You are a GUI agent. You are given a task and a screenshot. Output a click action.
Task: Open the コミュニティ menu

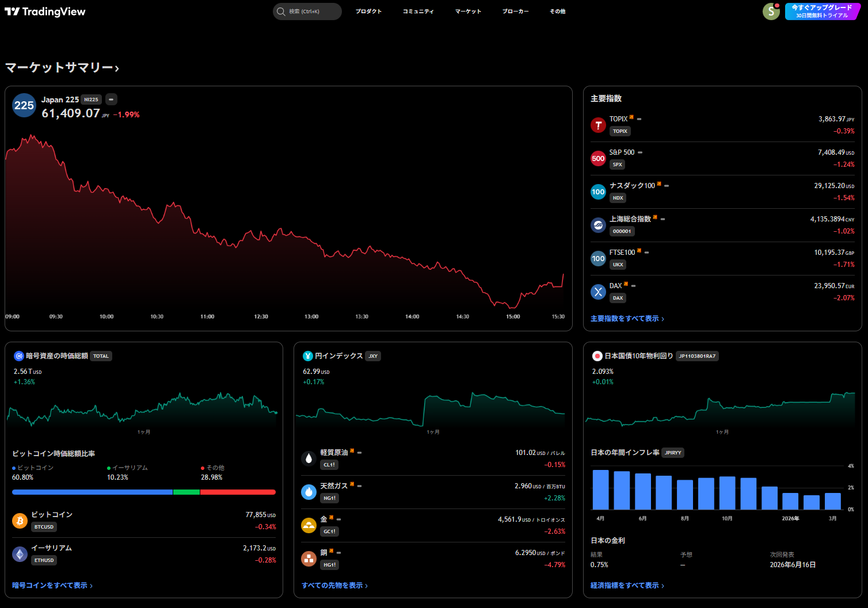click(x=418, y=12)
